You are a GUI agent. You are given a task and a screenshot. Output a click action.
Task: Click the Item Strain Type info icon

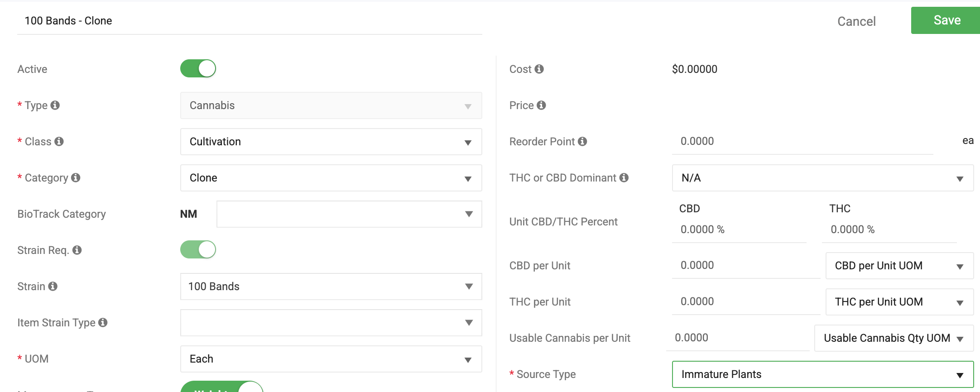pyautogui.click(x=103, y=322)
